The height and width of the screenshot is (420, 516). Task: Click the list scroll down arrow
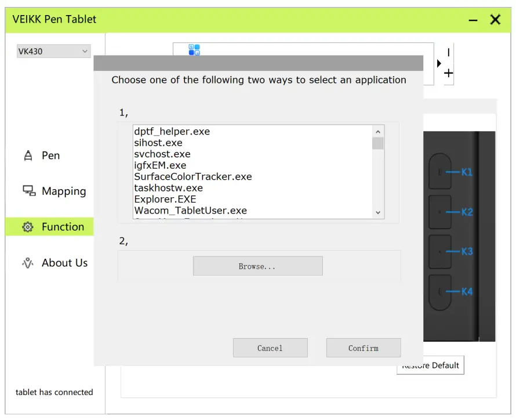tap(378, 213)
